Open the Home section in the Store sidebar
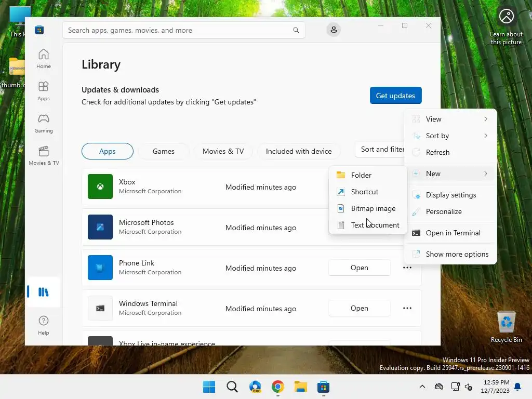The height and width of the screenshot is (399, 532). tap(44, 59)
